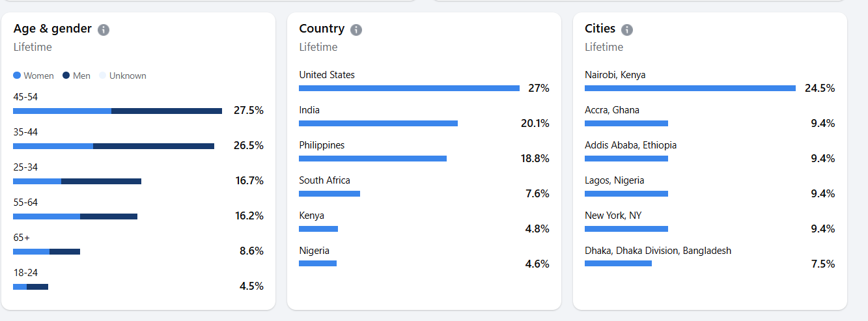Toggle the Men legend item
This screenshot has height=321, width=868.
coord(77,76)
